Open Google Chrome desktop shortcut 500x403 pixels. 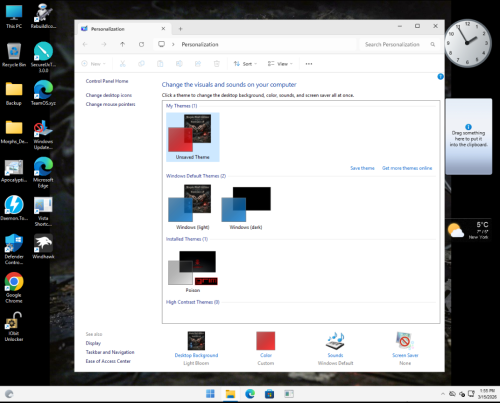pyautogui.click(x=14, y=288)
